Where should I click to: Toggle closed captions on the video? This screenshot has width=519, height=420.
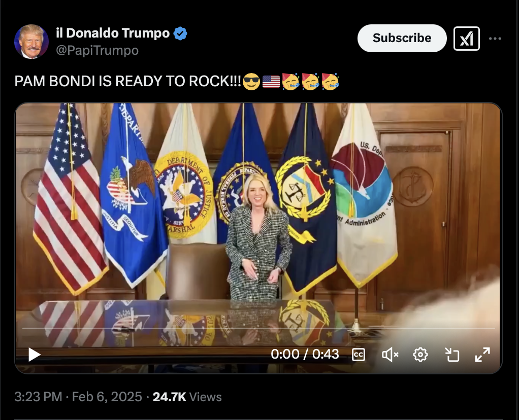click(359, 355)
